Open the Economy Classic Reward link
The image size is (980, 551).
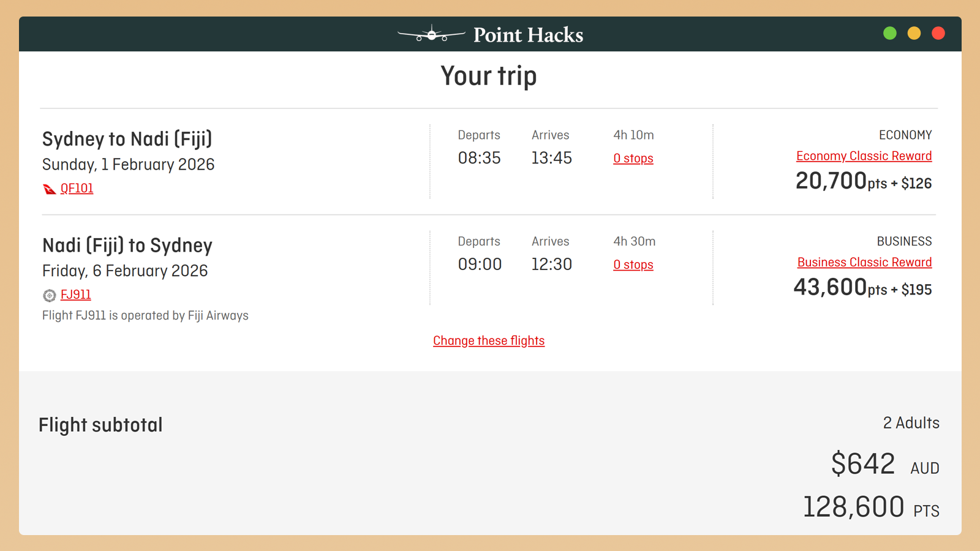point(864,156)
